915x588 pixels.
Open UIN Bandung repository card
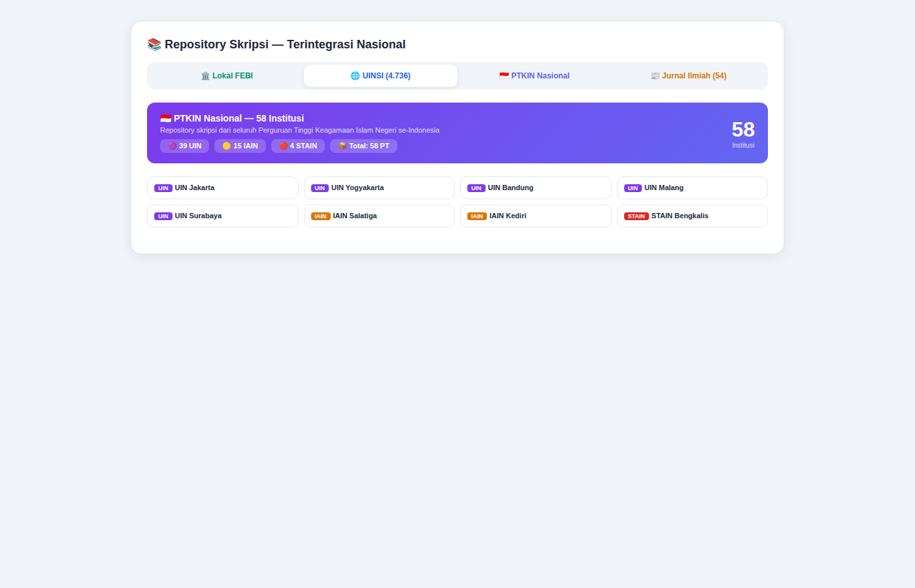tap(536, 188)
